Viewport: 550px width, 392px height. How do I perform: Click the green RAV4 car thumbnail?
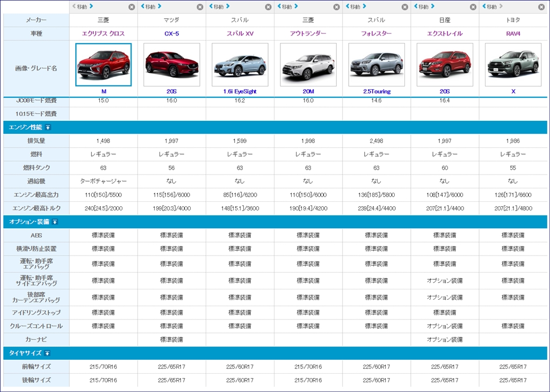pos(513,64)
